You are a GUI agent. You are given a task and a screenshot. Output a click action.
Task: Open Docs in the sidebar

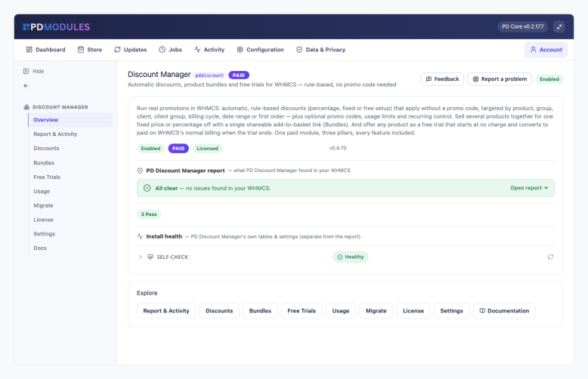(x=70, y=248)
